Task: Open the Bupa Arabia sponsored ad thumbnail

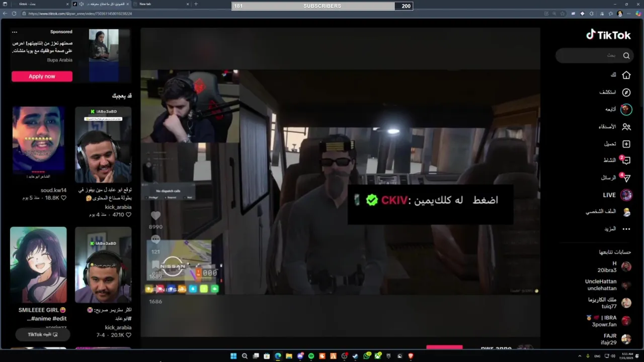Action: pyautogui.click(x=104, y=55)
